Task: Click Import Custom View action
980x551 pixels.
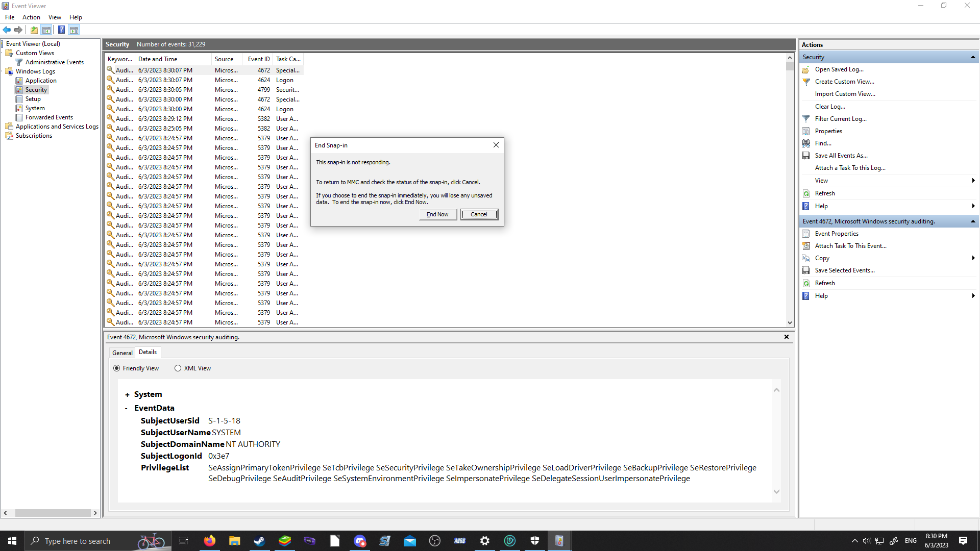Action: [x=845, y=94]
